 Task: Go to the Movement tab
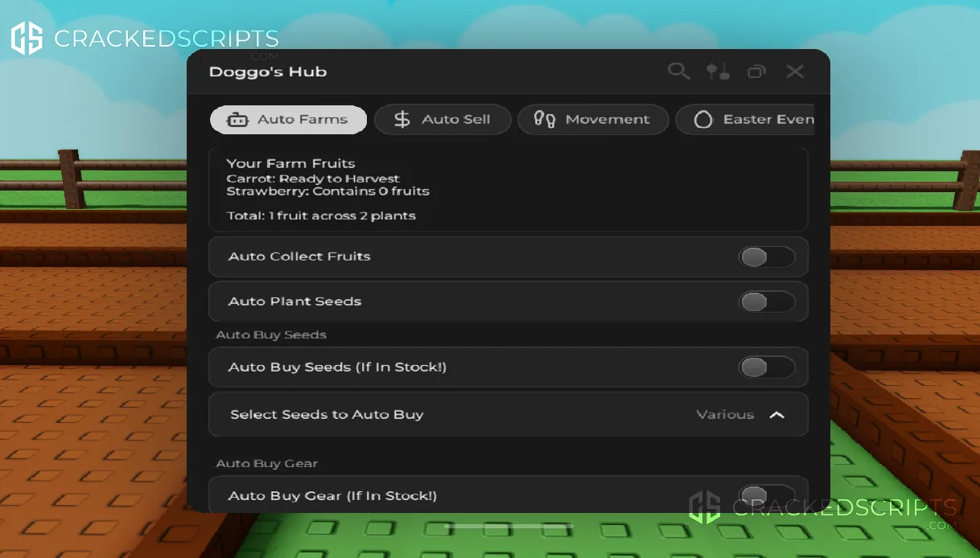[593, 120]
